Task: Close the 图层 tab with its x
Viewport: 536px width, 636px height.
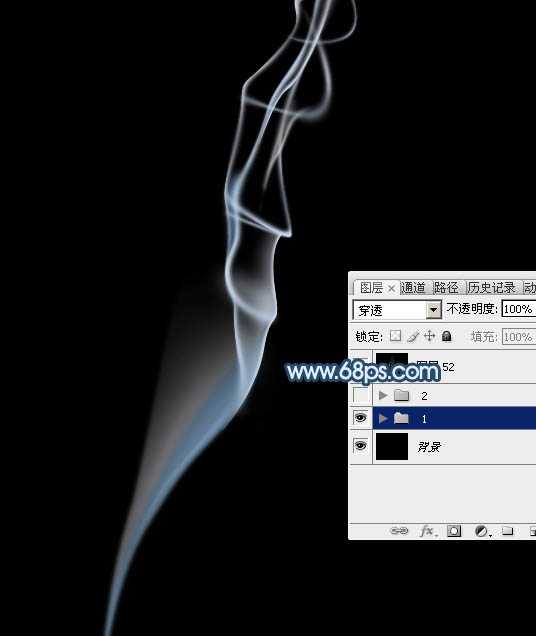Action: click(x=391, y=288)
